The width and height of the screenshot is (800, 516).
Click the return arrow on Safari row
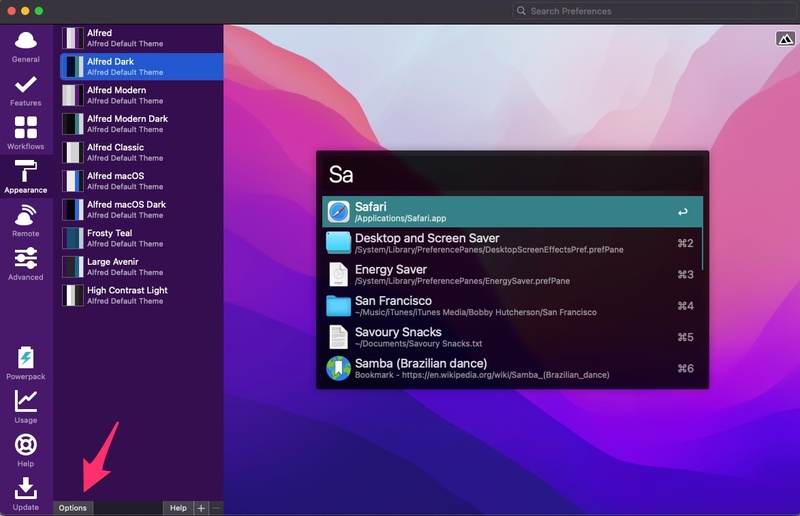coord(683,212)
